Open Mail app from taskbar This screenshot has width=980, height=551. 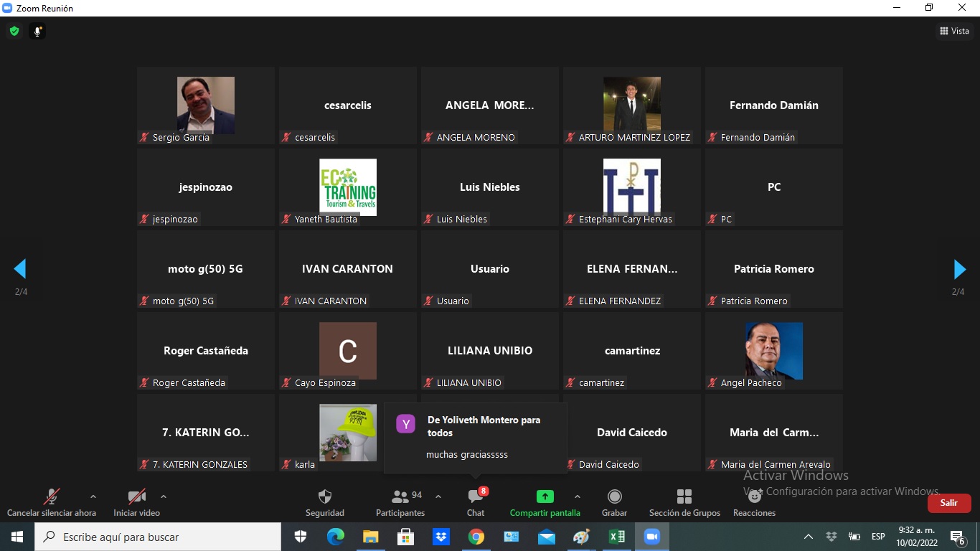(546, 537)
